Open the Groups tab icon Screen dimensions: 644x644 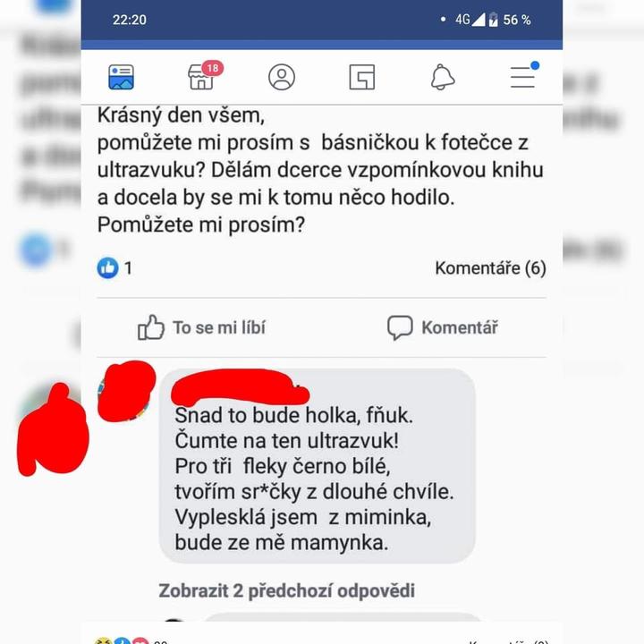362,77
